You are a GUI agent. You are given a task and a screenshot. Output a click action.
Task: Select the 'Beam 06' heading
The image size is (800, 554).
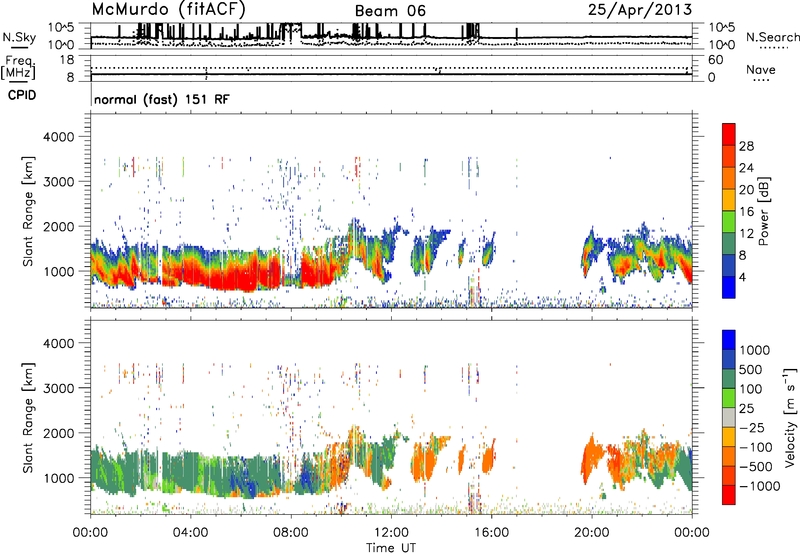click(390, 11)
